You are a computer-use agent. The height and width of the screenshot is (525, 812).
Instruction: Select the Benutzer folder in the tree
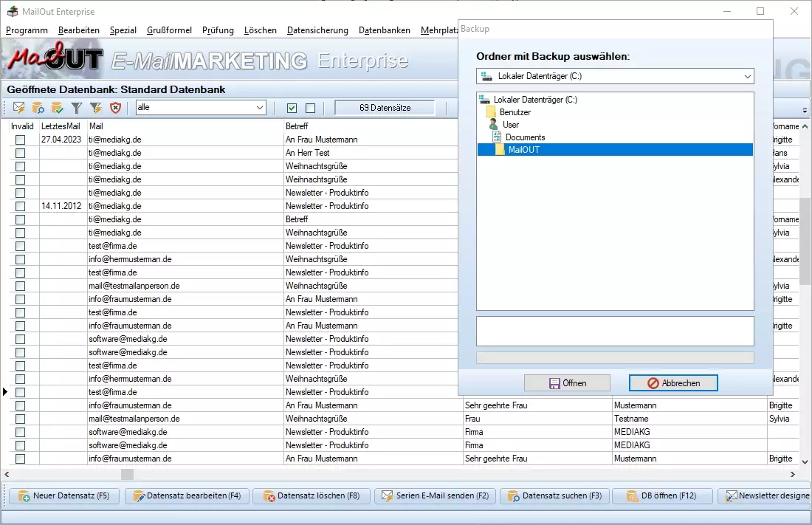(x=515, y=112)
